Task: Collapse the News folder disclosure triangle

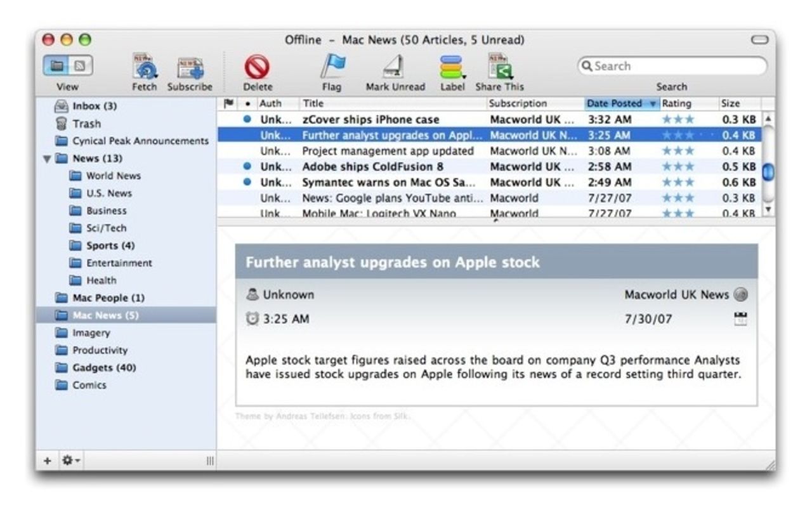Action: (47, 159)
